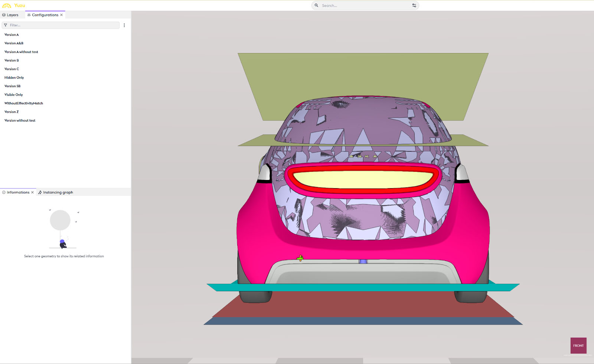Open the search filter options icon

[414, 6]
